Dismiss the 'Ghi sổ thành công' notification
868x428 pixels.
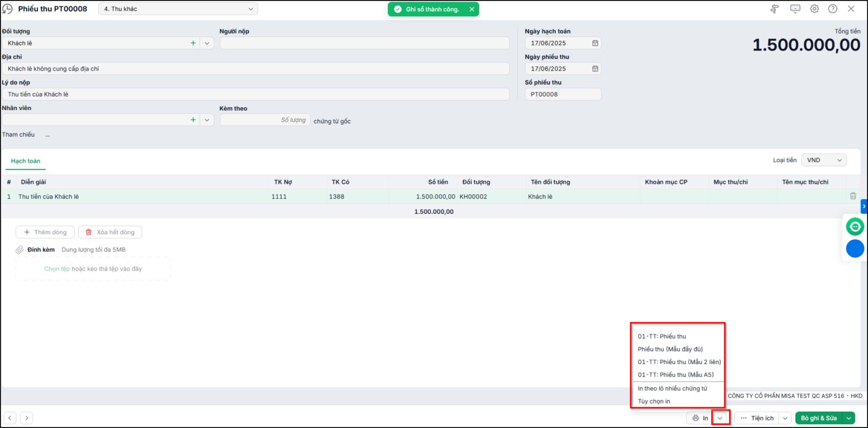[471, 9]
